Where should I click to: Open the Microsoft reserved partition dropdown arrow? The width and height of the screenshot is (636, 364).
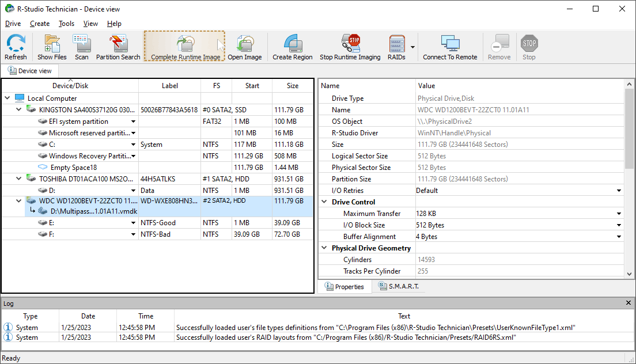133,133
